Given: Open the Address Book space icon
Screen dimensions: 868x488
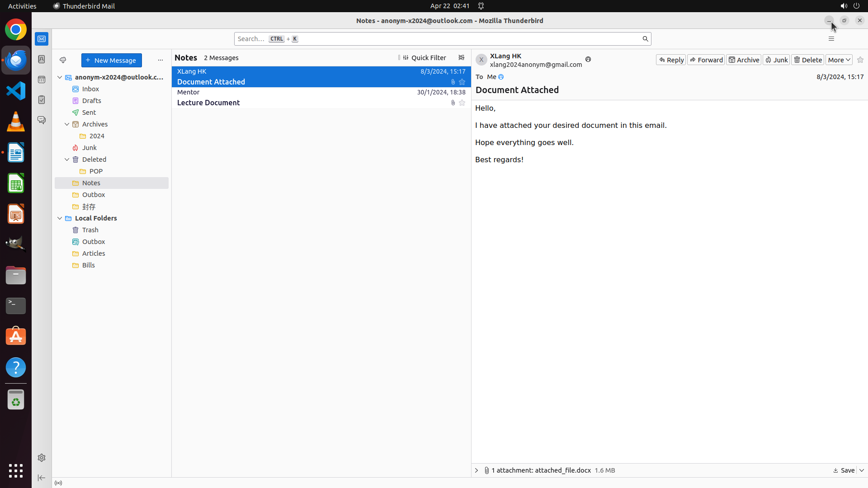Looking at the screenshot, I should tap(42, 59).
